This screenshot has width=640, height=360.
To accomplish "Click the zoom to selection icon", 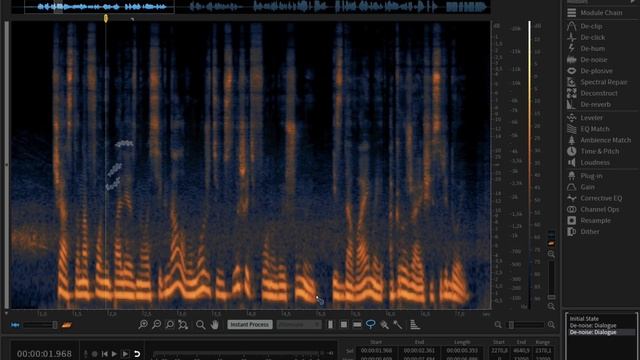I will click(170, 324).
